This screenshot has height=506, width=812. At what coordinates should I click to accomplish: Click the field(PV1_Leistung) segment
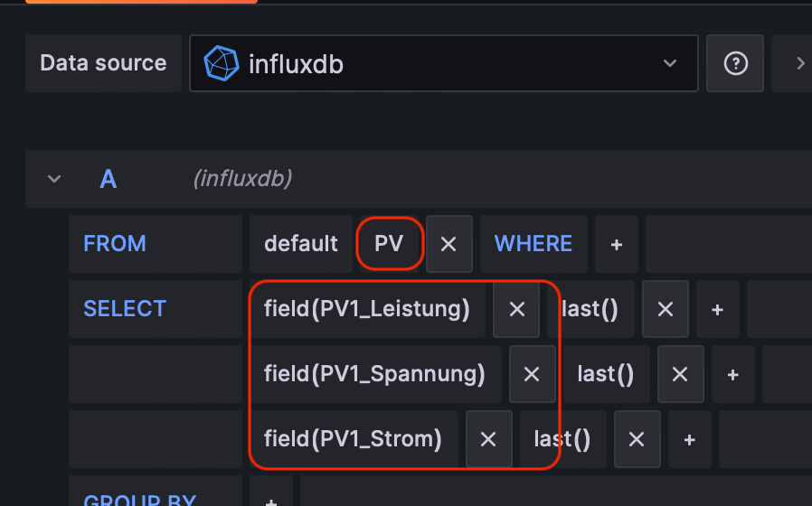(x=367, y=309)
